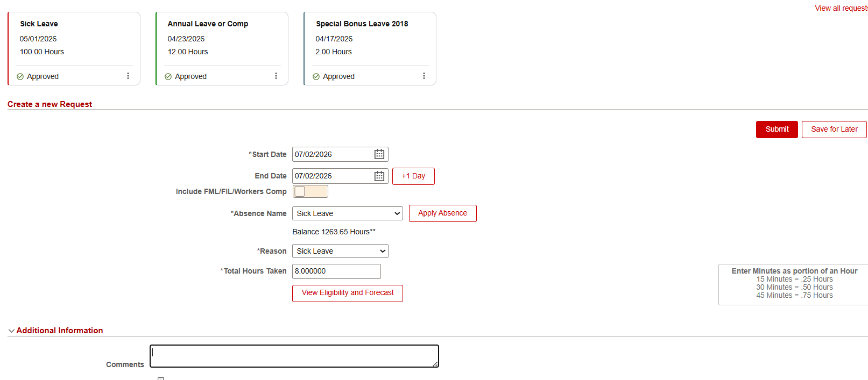Click the 100.00 Hours text
868x380 pixels.
(x=42, y=52)
